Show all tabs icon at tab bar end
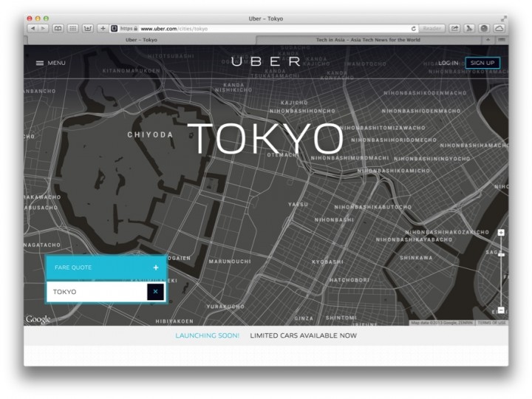 pyautogui.click(x=502, y=40)
